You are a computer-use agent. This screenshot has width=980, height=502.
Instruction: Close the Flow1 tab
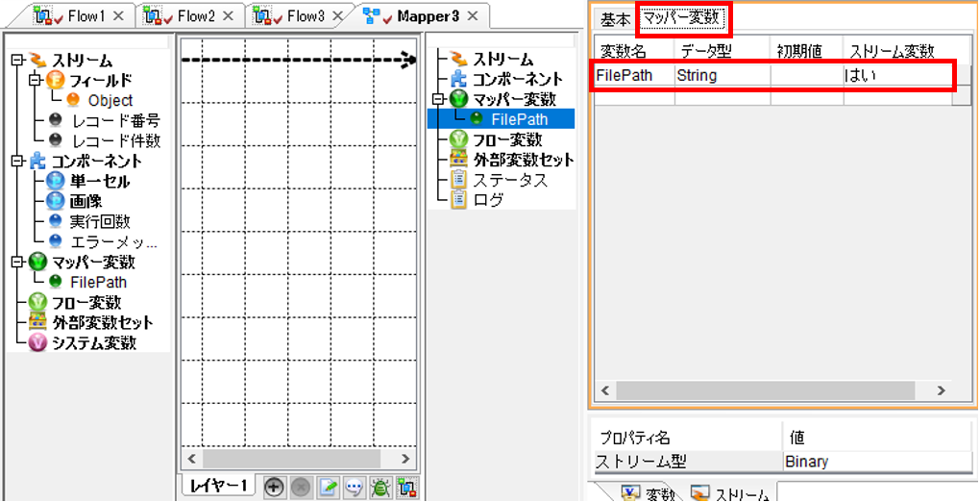pos(121,15)
